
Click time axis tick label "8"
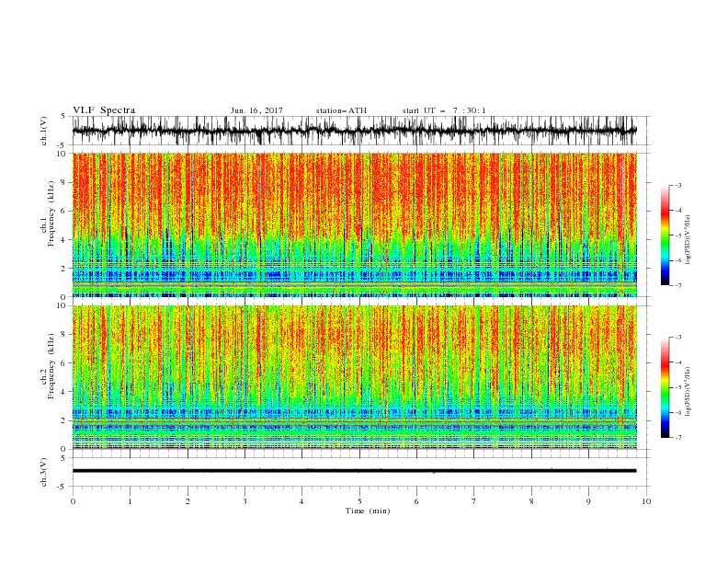click(x=531, y=501)
